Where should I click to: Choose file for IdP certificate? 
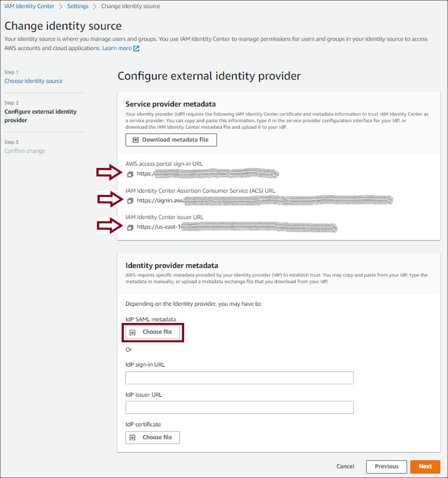point(153,437)
